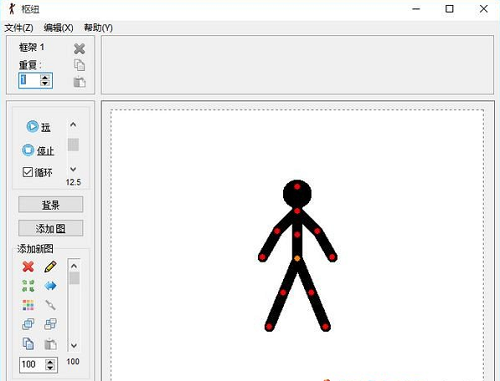Click the join figures link icon
The height and width of the screenshot is (381, 500).
(50, 305)
